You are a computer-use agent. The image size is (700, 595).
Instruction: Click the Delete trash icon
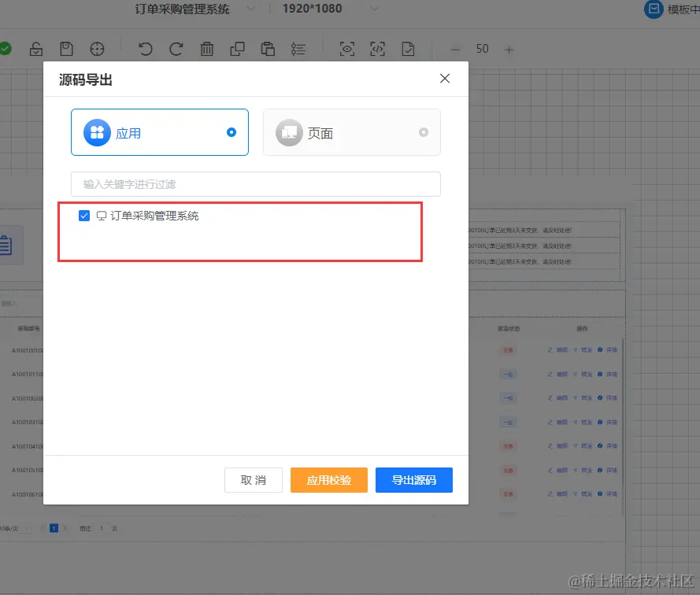[207, 49]
